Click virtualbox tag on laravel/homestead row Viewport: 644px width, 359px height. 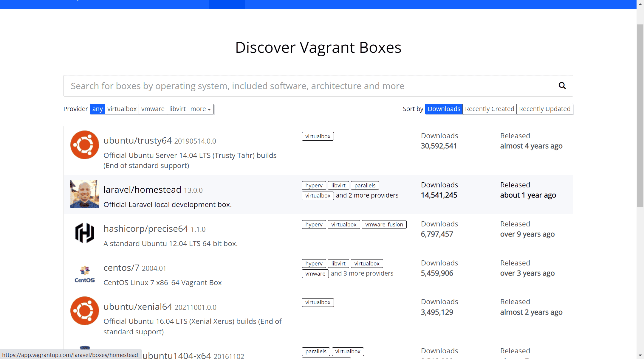(318, 196)
